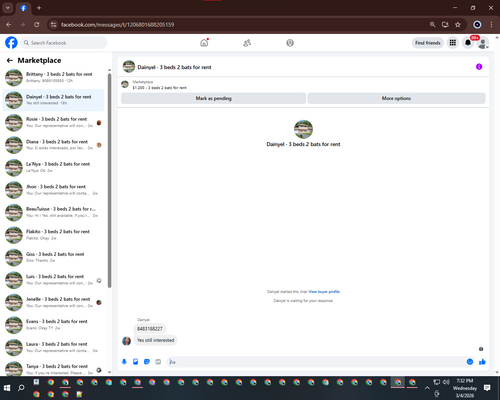
Task: Open the Diana conversation
Action: point(53,145)
